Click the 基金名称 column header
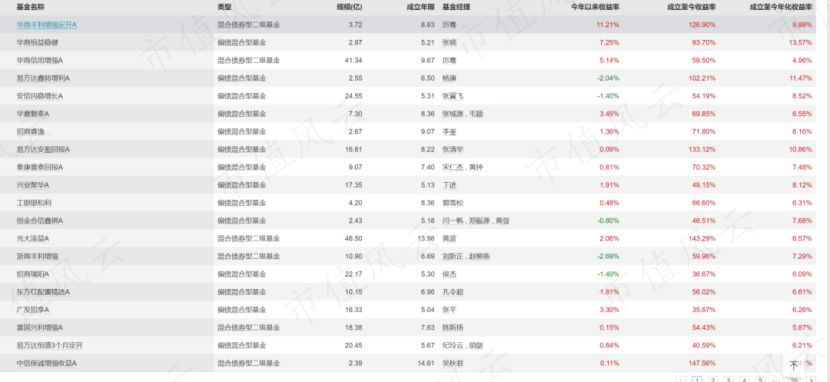 click(30, 7)
